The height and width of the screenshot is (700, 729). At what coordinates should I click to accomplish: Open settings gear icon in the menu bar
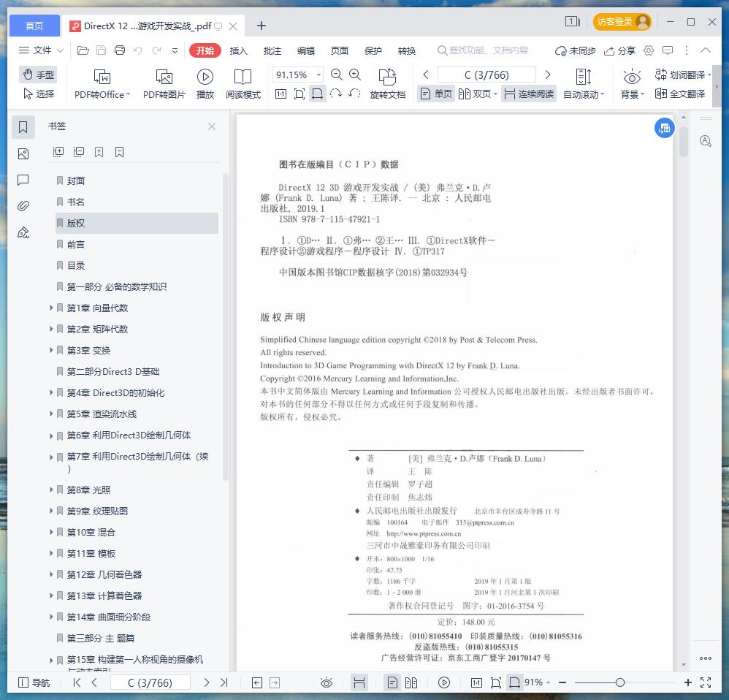[x=649, y=50]
